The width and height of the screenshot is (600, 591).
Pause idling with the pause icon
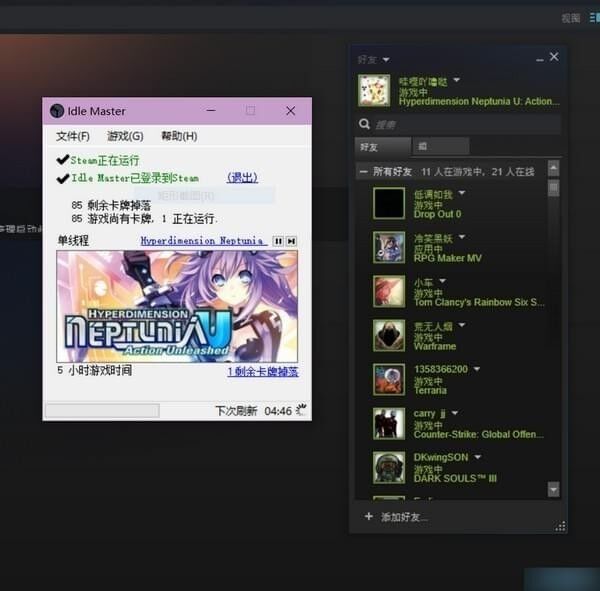[278, 241]
